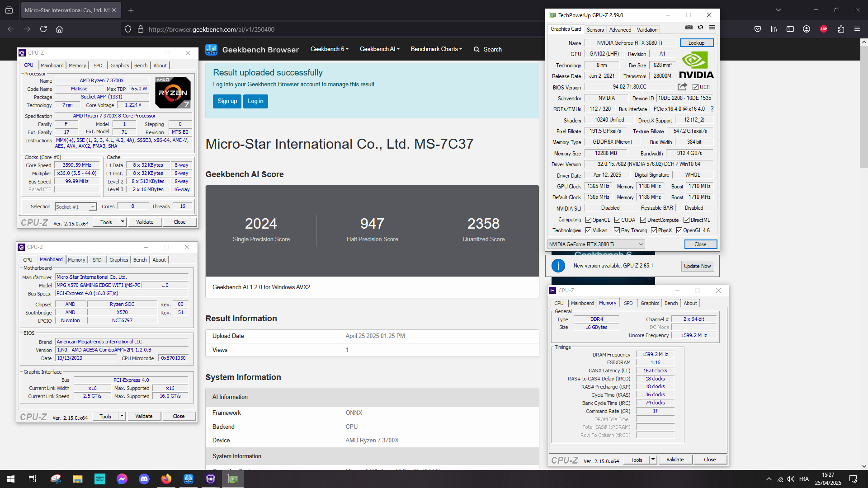Screen dimensions: 868x488
Task: Open Bench tab in the Memory CPU-Z window
Action: tap(671, 303)
